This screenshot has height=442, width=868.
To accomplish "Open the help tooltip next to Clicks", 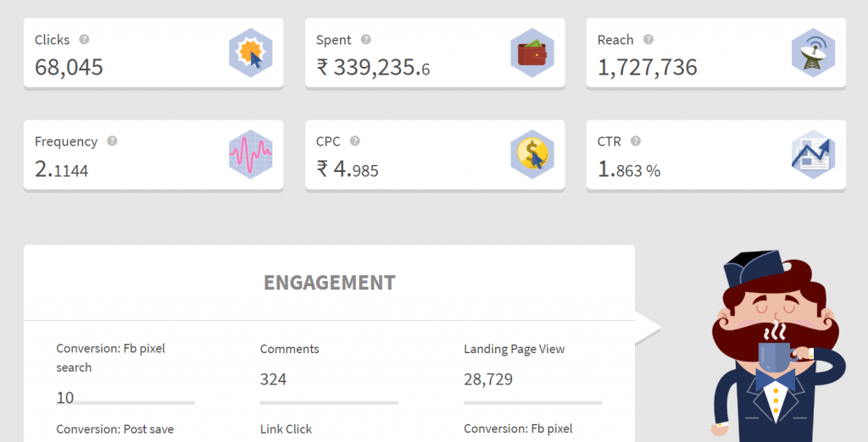I will pyautogui.click(x=84, y=39).
